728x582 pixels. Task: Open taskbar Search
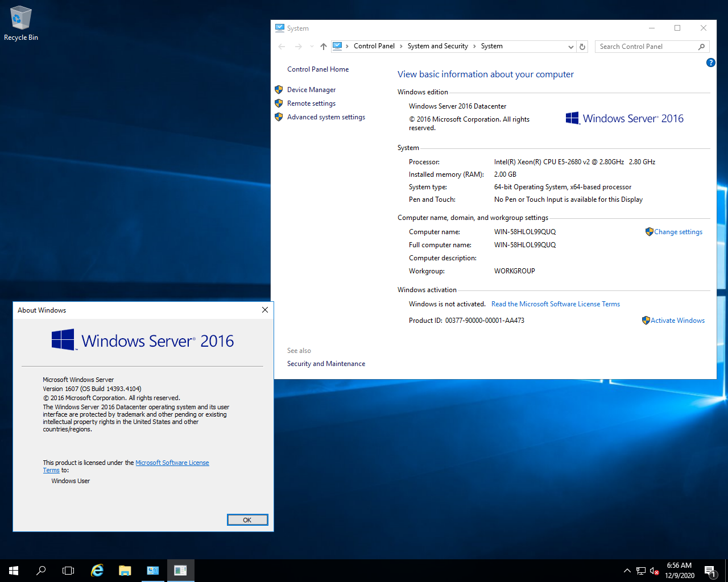pos(41,571)
